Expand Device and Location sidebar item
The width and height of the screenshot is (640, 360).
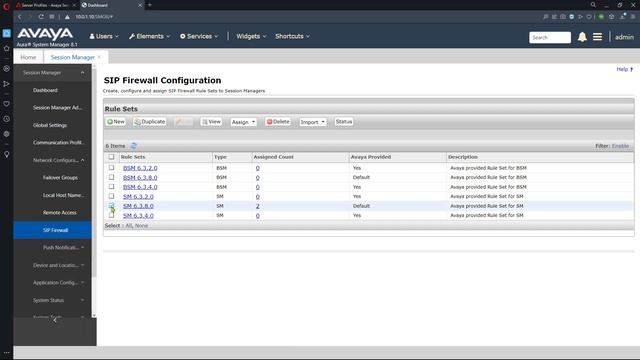point(82,265)
